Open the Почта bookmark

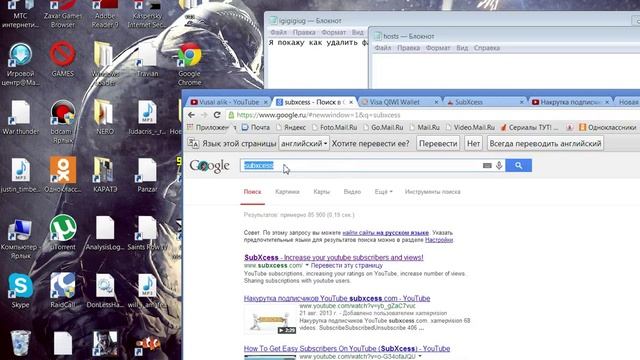tap(256, 127)
